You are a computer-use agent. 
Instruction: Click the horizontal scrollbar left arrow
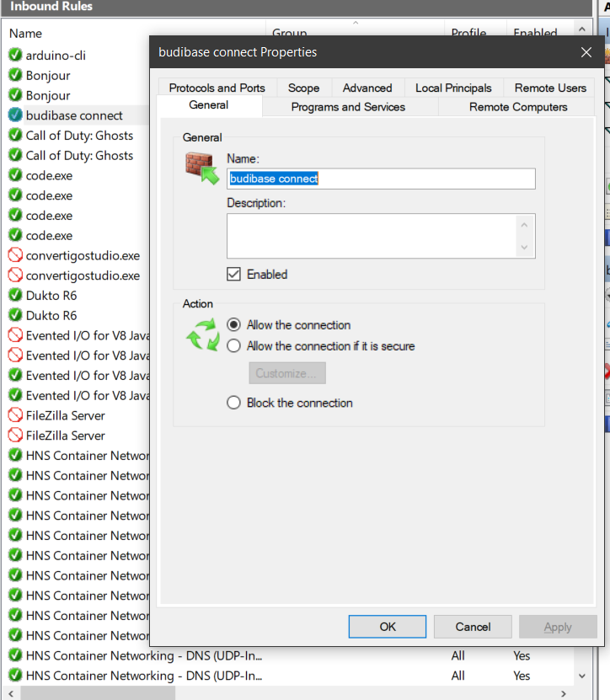pos(11,694)
